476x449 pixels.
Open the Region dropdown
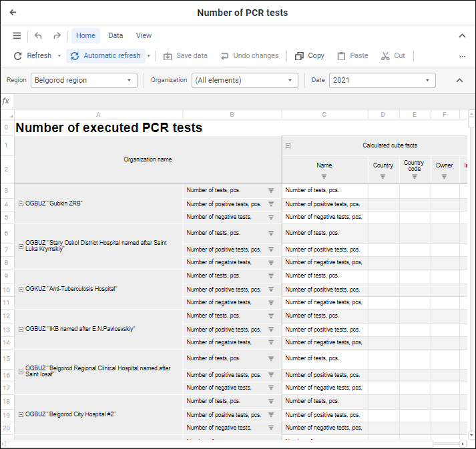(83, 80)
